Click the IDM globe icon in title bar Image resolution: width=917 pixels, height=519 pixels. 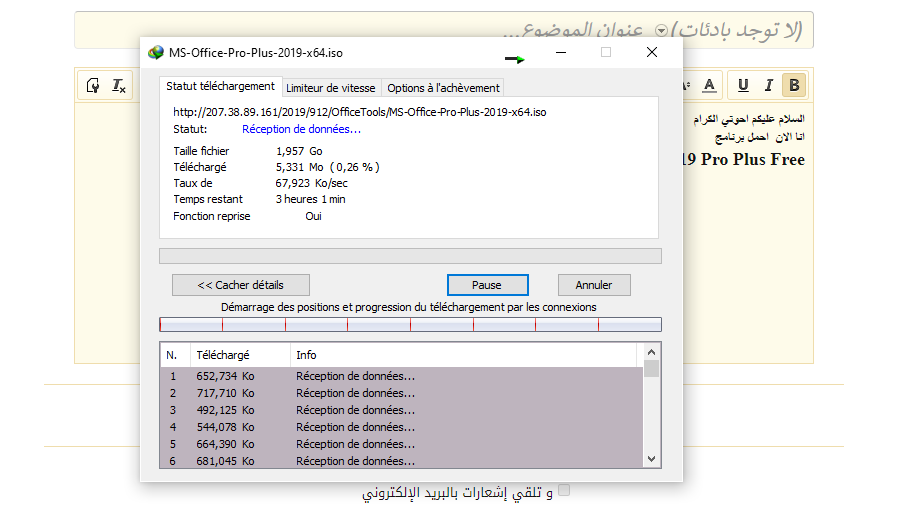(x=156, y=53)
